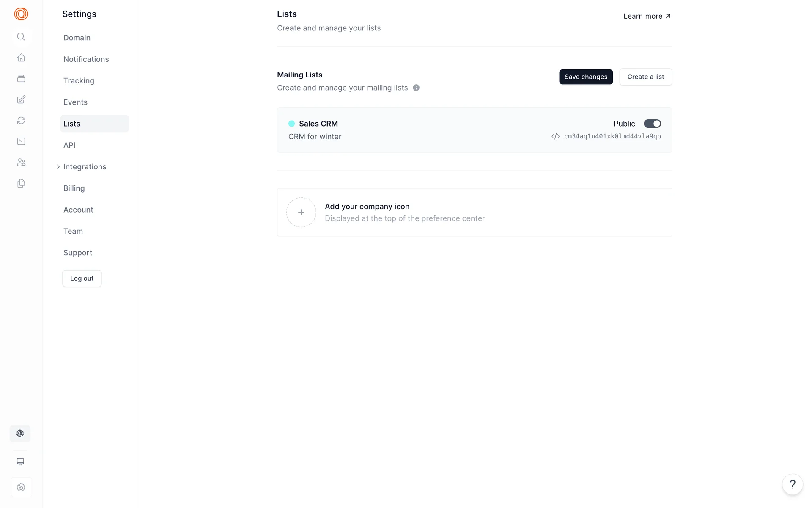Select the API settings item
Screen dimensions: 812x508
69,145
